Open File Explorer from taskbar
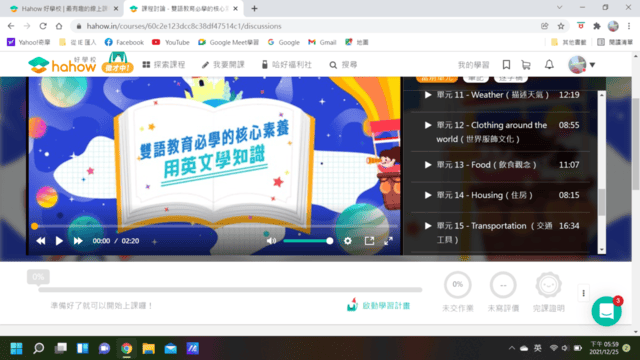The width and height of the screenshot is (640, 360). coord(149,348)
